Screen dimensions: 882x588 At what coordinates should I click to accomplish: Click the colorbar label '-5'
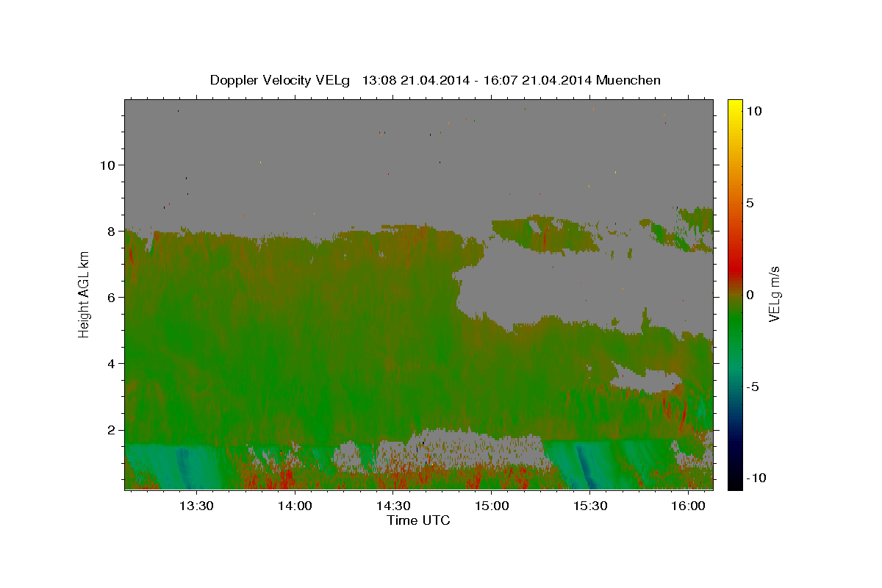pos(753,387)
